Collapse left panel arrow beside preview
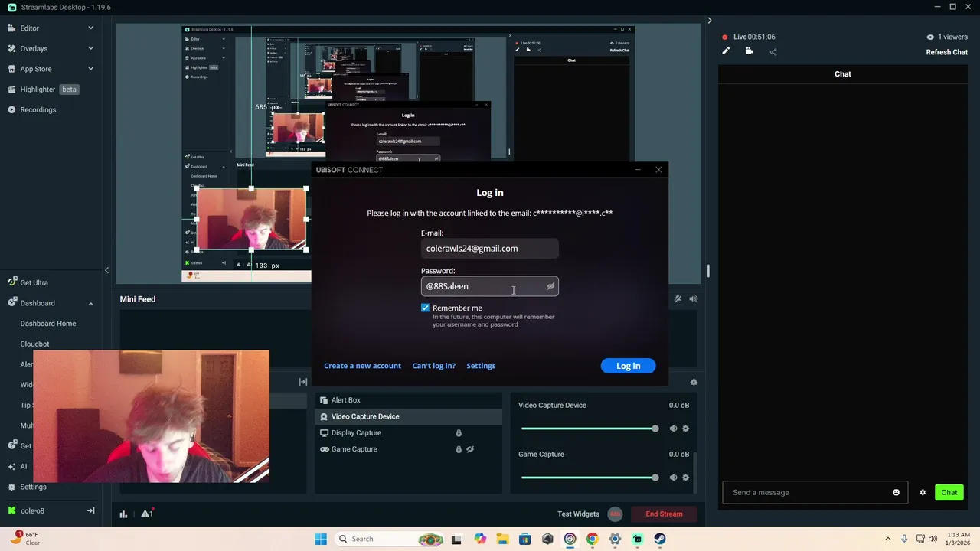Image resolution: width=980 pixels, height=551 pixels. pos(106,270)
